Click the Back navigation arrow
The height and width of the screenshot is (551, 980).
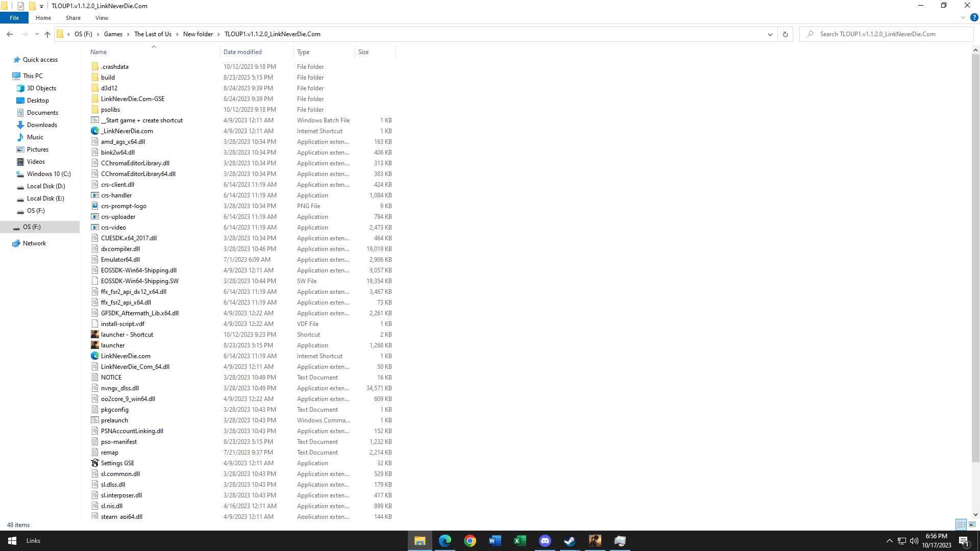pos(10,34)
